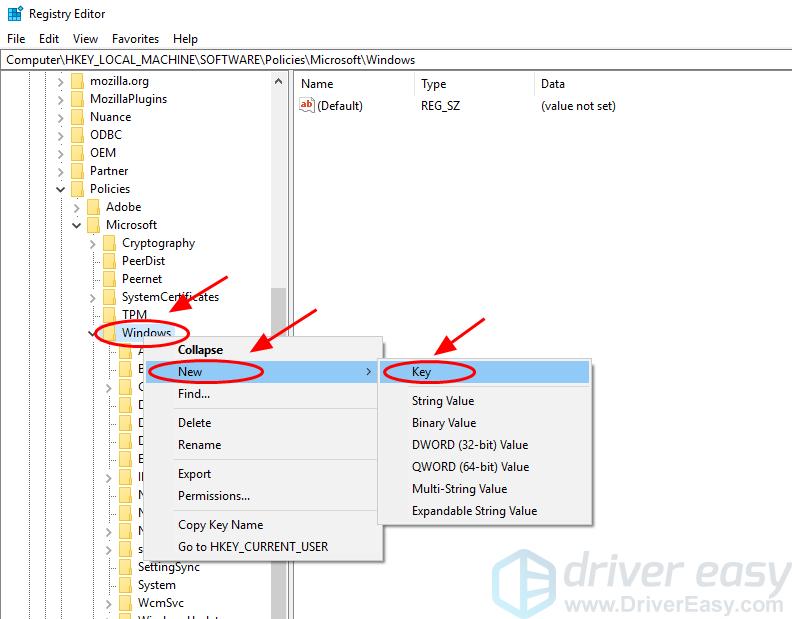The image size is (792, 619).
Task: Select Binary Value in the submenu
Action: 485,423
